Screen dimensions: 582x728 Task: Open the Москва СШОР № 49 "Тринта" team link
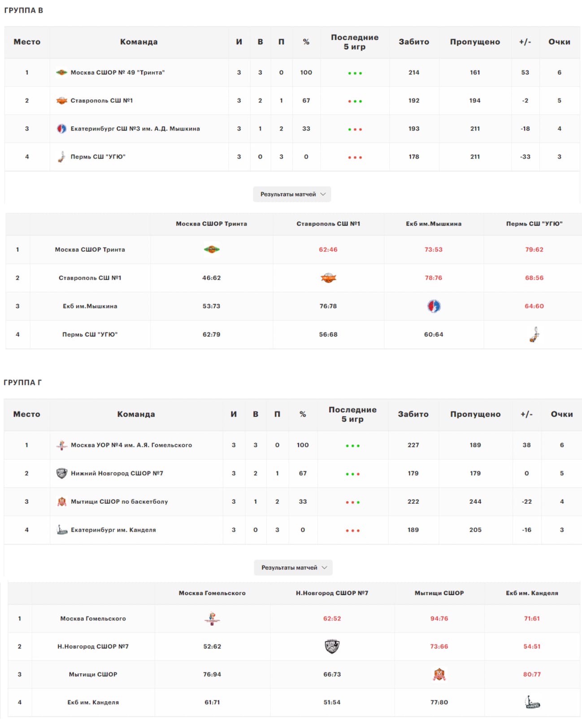117,73
